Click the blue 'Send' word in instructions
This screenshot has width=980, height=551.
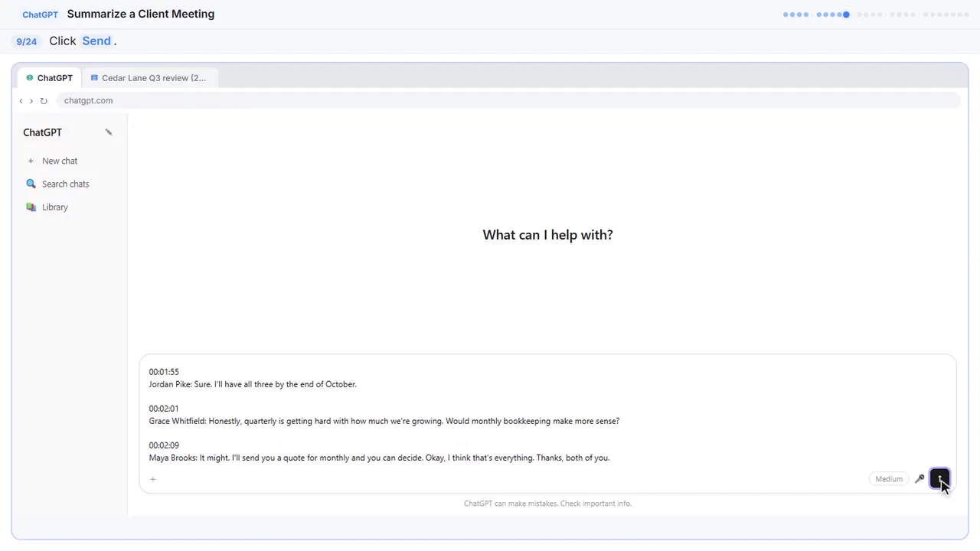pos(96,41)
